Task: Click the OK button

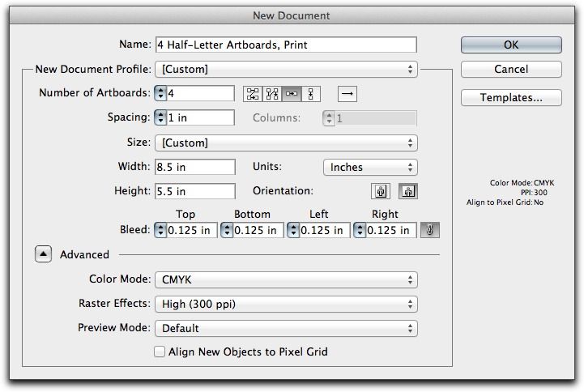Action: click(x=511, y=45)
